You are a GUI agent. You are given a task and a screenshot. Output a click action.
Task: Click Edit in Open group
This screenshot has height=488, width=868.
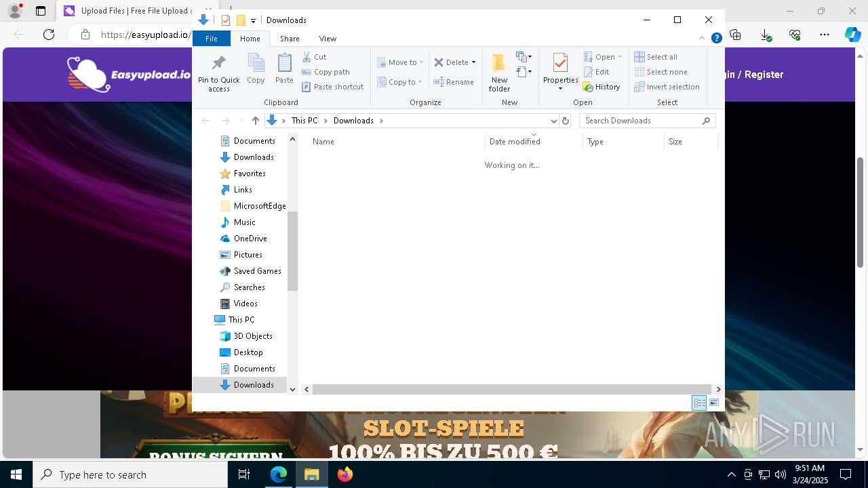click(596, 72)
